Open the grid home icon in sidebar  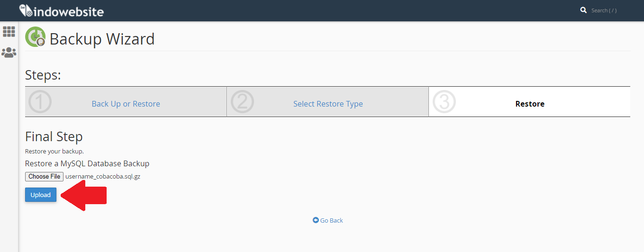tap(9, 32)
